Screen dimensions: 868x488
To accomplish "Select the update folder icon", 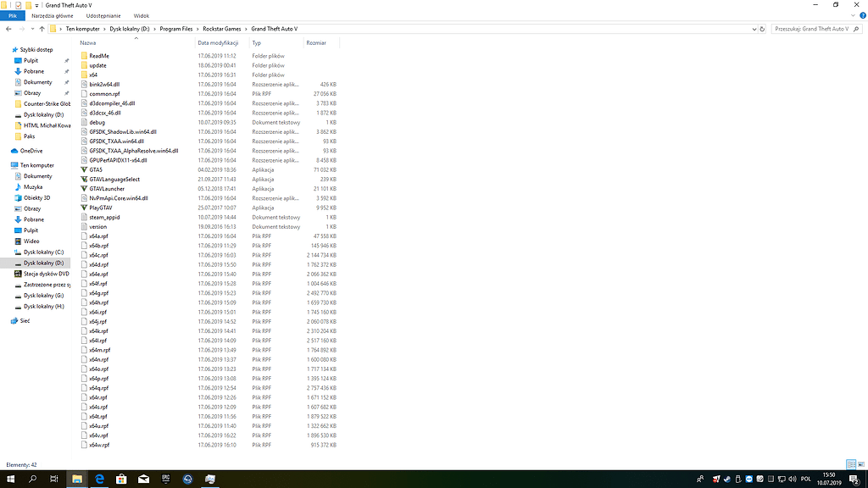I will point(84,65).
